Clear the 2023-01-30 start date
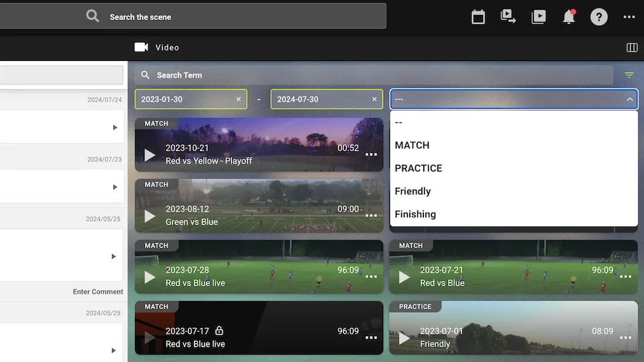The image size is (644, 362). (x=239, y=99)
